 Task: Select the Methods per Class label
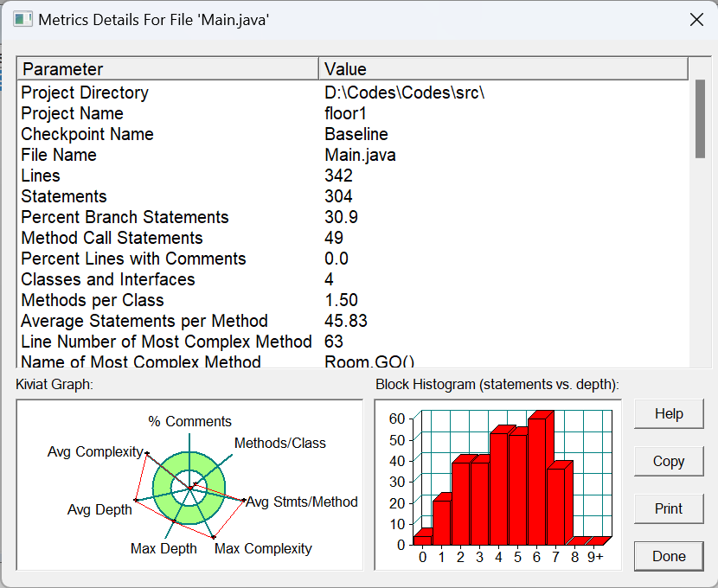92,300
